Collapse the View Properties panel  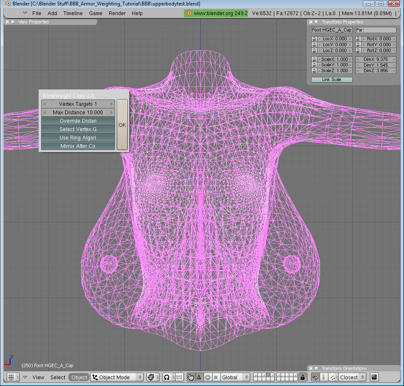13,22
